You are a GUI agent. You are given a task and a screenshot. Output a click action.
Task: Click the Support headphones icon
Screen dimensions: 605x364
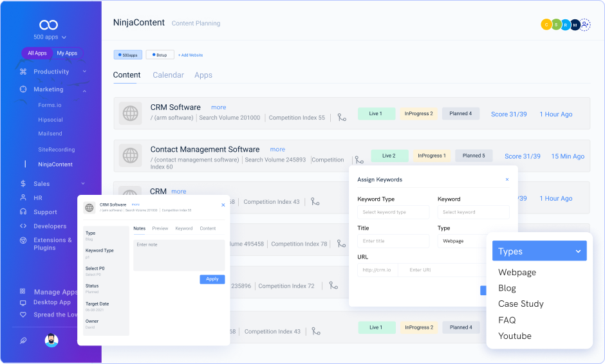click(23, 212)
